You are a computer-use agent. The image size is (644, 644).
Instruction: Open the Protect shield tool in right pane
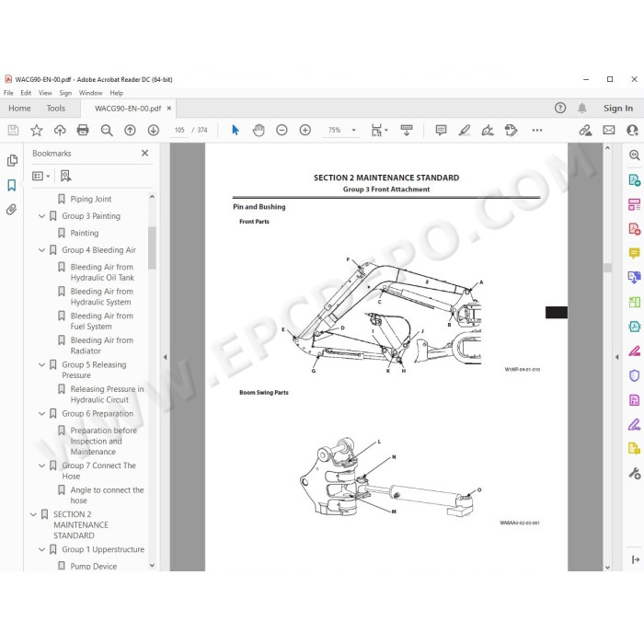coord(635,375)
